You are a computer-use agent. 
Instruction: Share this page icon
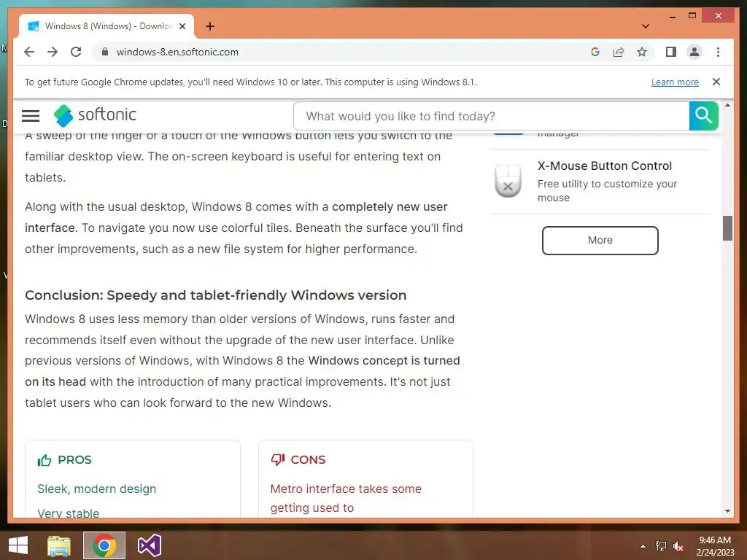(x=619, y=52)
